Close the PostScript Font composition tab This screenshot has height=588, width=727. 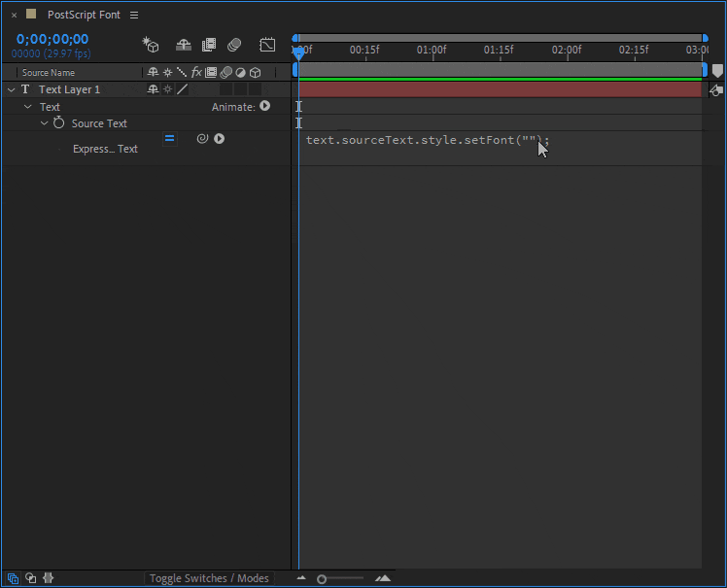(14, 16)
